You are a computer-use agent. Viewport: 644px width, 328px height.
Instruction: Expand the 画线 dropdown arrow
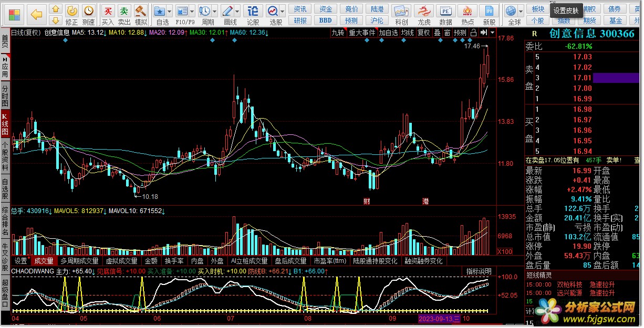point(238,11)
